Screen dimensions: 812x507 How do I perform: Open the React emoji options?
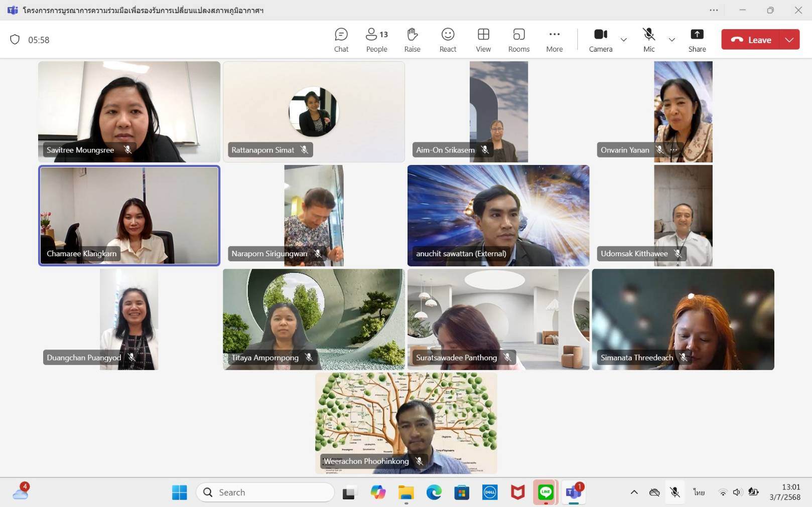pos(448,40)
